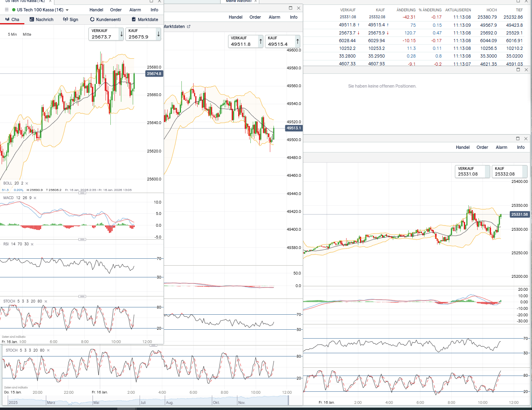The image size is (532, 410).
Task: Click the resize handle above the MACD panel
Action: pos(82,193)
